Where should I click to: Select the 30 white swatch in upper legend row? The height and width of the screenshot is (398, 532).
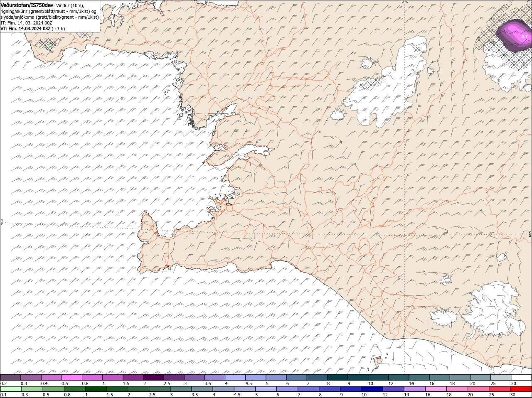(x=521, y=377)
